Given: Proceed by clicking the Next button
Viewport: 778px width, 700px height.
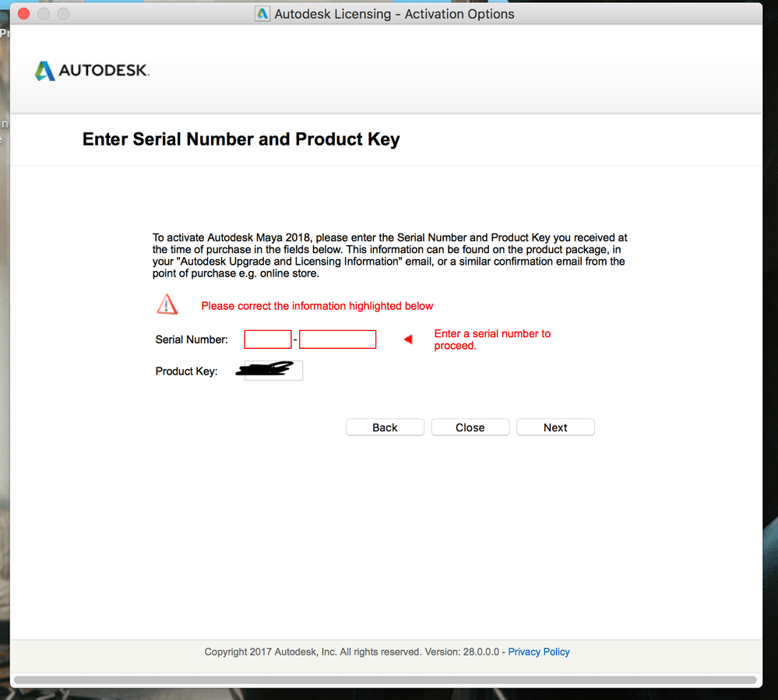Looking at the screenshot, I should click(x=555, y=427).
